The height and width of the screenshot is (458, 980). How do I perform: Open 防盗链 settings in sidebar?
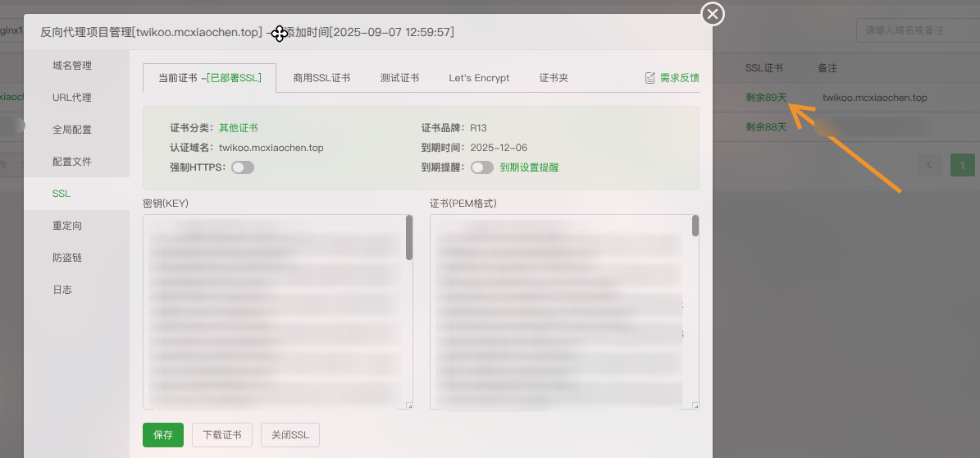[x=67, y=258]
